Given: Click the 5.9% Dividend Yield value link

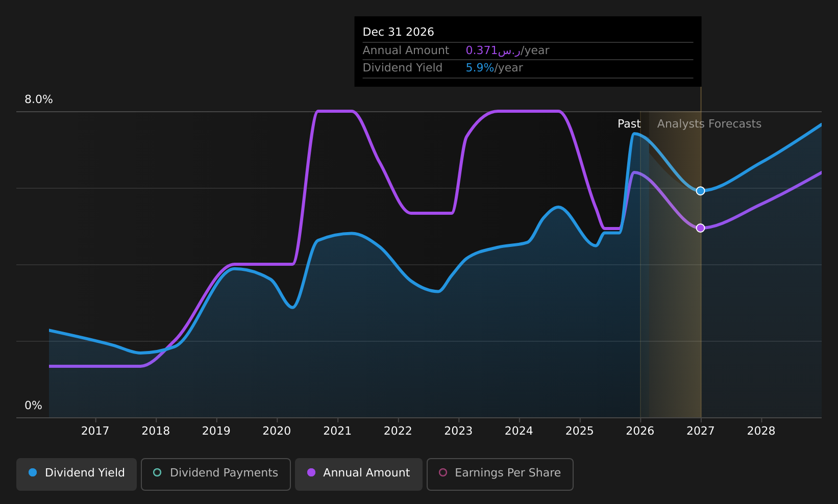Looking at the screenshot, I should 479,67.
